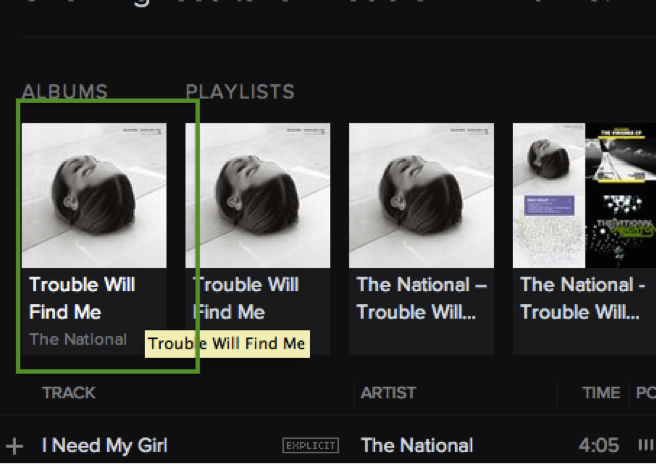
Task: Click the album title Trouble Will Find Me
Action: click(x=82, y=298)
